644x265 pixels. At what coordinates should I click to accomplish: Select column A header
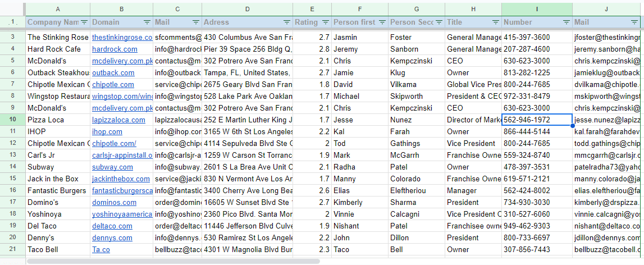pyautogui.click(x=58, y=9)
